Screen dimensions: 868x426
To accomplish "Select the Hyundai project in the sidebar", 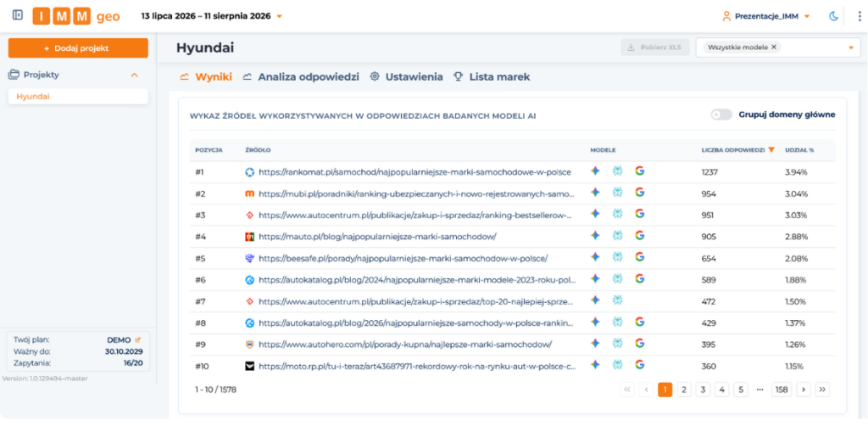I will click(x=78, y=97).
